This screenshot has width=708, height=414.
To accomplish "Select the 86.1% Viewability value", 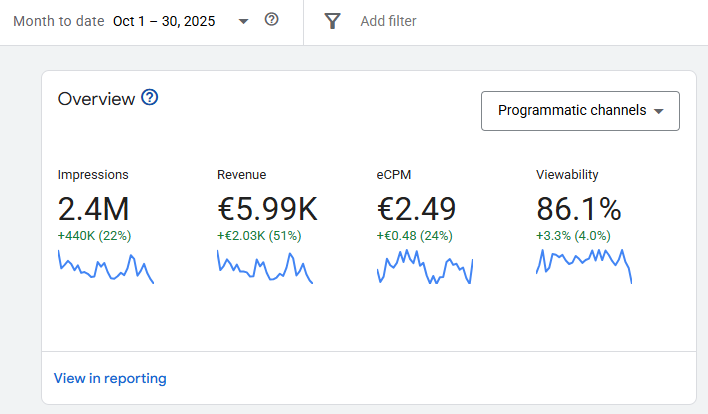I will [x=578, y=209].
